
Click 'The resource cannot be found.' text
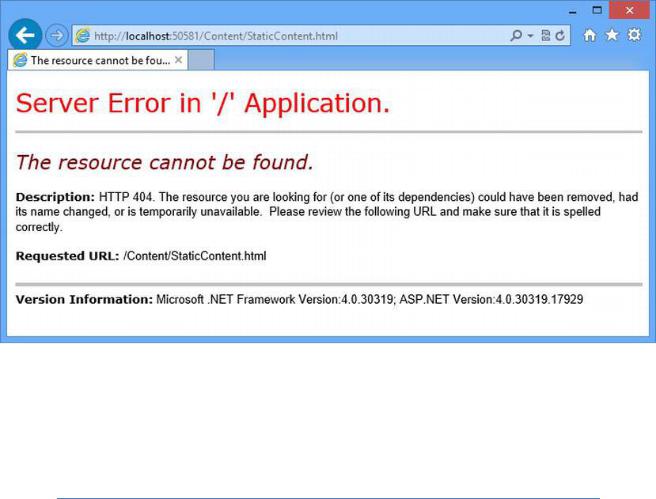click(x=164, y=162)
